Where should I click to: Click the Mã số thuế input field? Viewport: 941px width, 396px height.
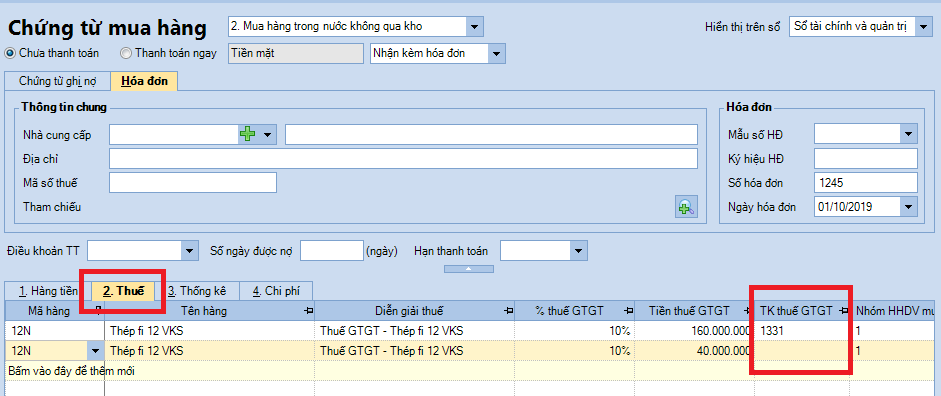click(193, 183)
